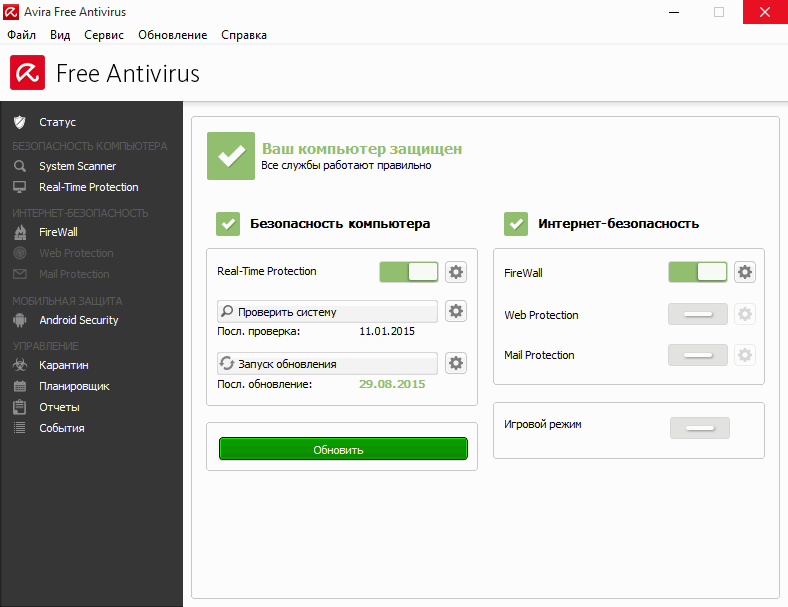Select Статус in the sidebar
The image size is (788, 607).
pos(57,122)
